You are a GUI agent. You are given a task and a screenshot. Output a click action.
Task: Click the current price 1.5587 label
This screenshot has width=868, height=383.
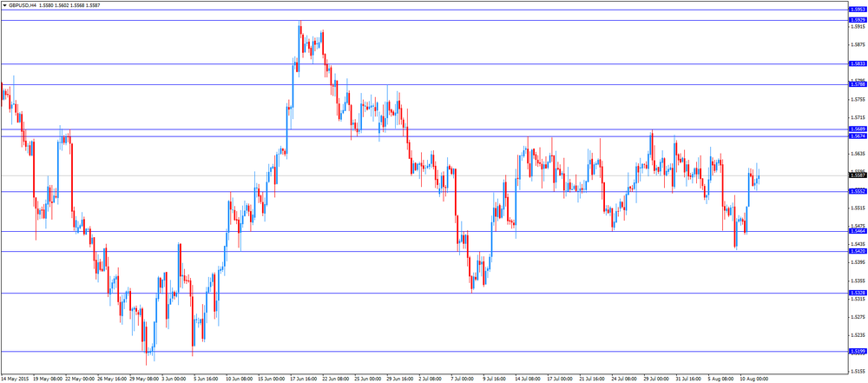(857, 175)
